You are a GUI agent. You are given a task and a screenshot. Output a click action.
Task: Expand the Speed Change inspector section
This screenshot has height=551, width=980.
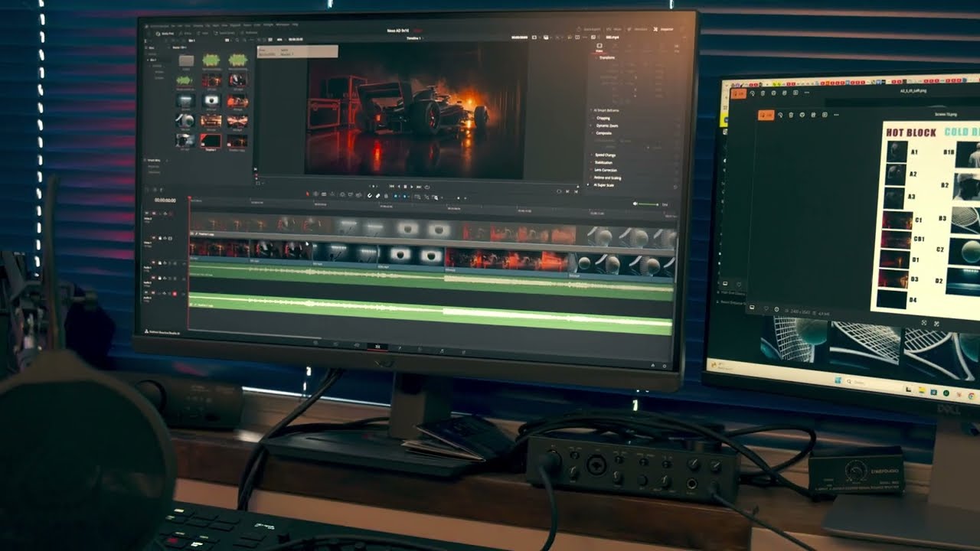click(606, 155)
